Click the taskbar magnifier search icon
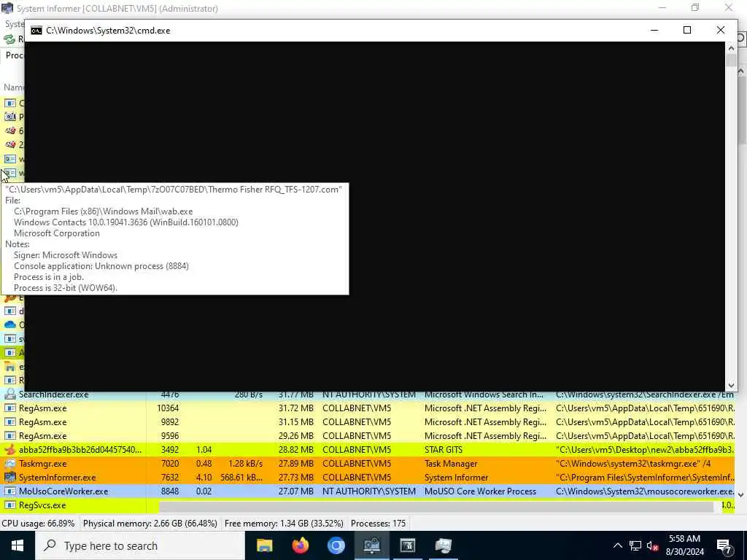The width and height of the screenshot is (747, 560). 50,545
